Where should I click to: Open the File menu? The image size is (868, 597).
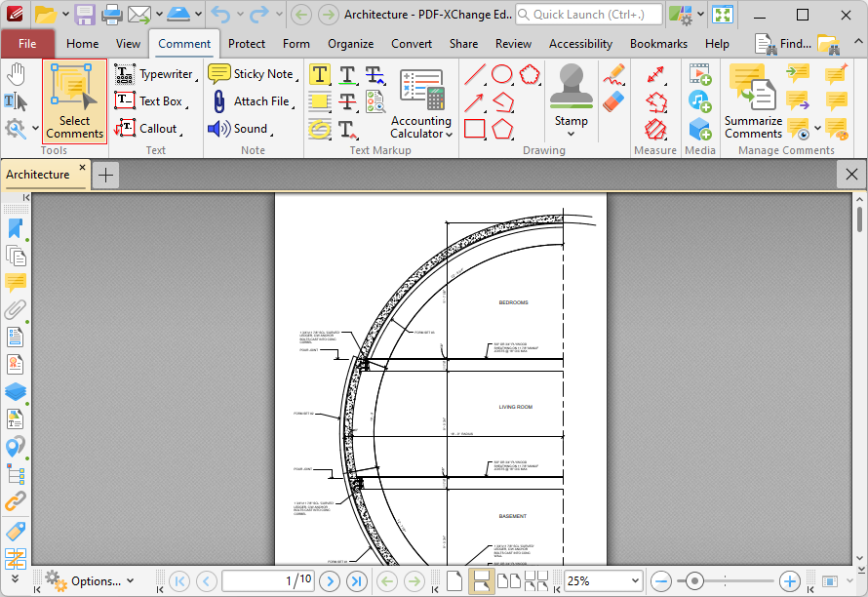27,44
